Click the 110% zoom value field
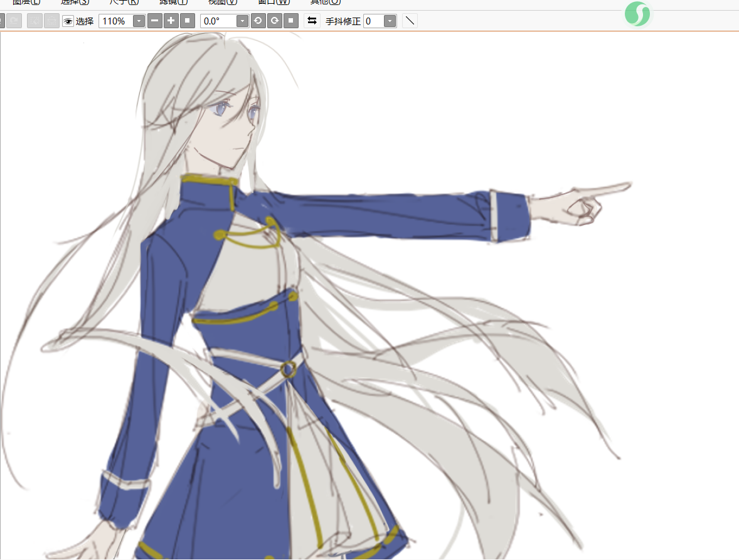The image size is (739, 560). [x=115, y=21]
